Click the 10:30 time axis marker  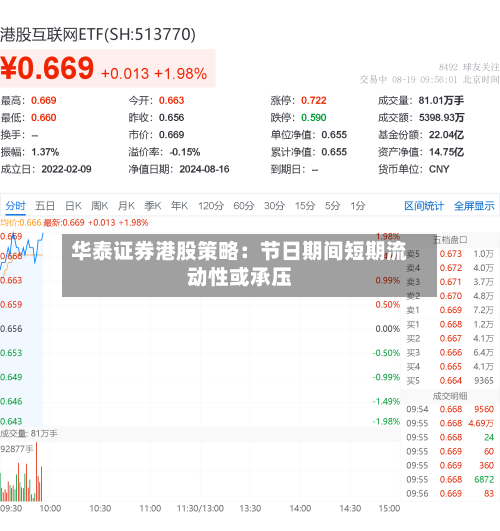click(x=100, y=509)
